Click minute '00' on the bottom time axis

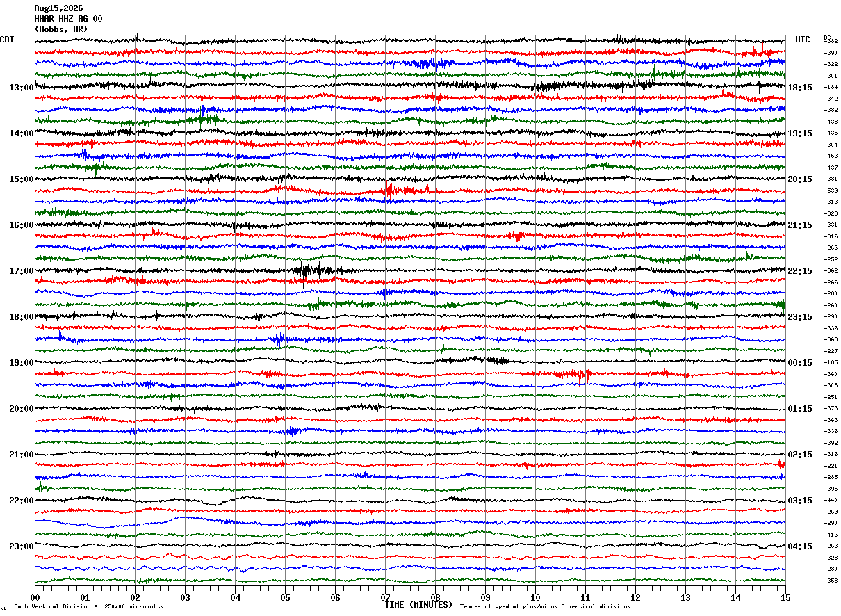tap(35, 597)
